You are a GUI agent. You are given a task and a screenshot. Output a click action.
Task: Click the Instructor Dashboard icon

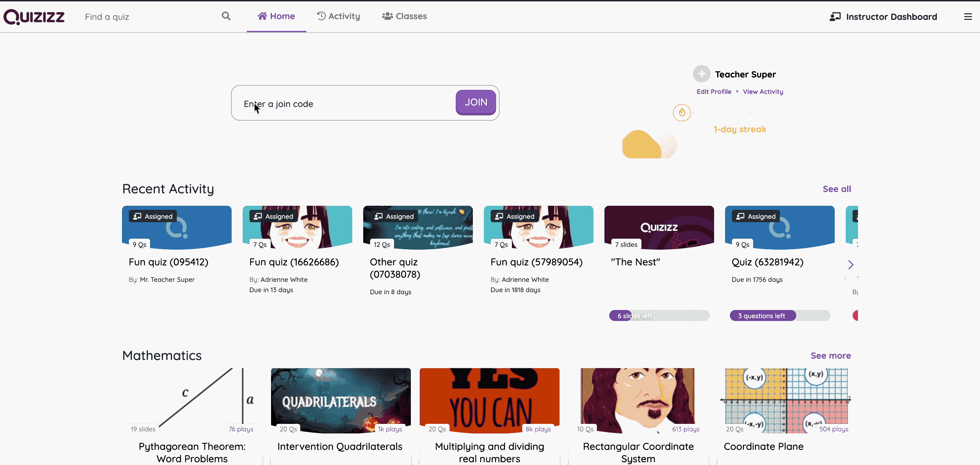834,17
